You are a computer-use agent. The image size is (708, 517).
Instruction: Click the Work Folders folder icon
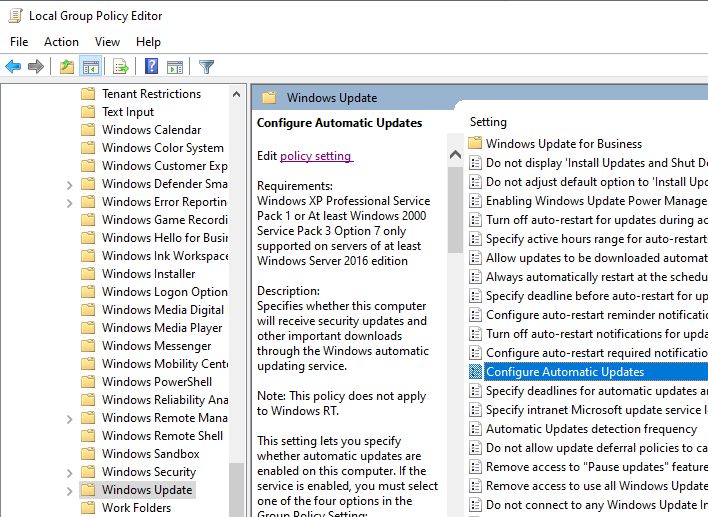(x=88, y=508)
